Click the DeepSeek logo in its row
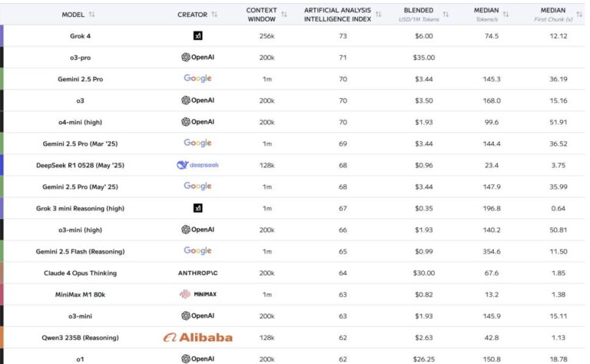 coord(197,164)
